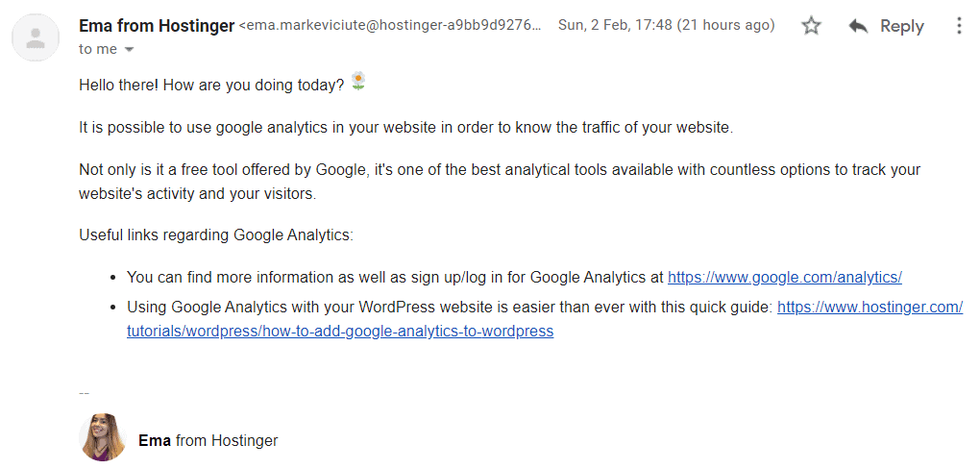Click the double-dash signature separator

(85, 393)
